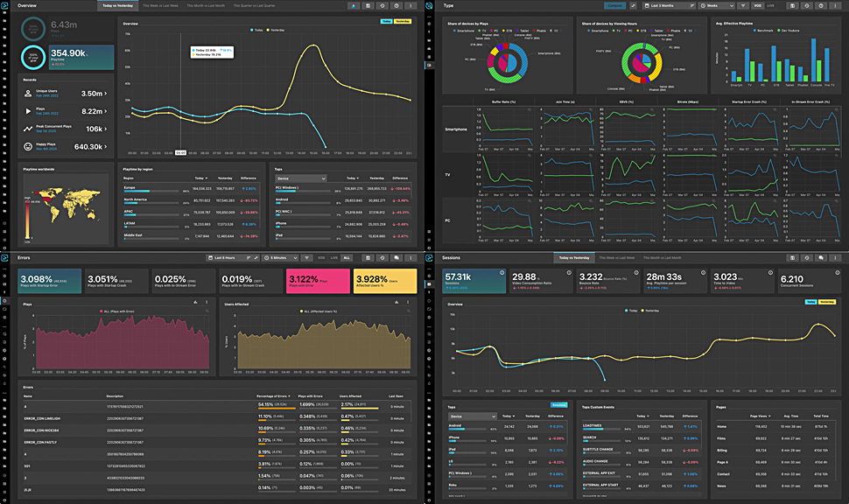Click the Playtime worldwide map
This screenshot has height=504, width=849.
pyautogui.click(x=66, y=206)
